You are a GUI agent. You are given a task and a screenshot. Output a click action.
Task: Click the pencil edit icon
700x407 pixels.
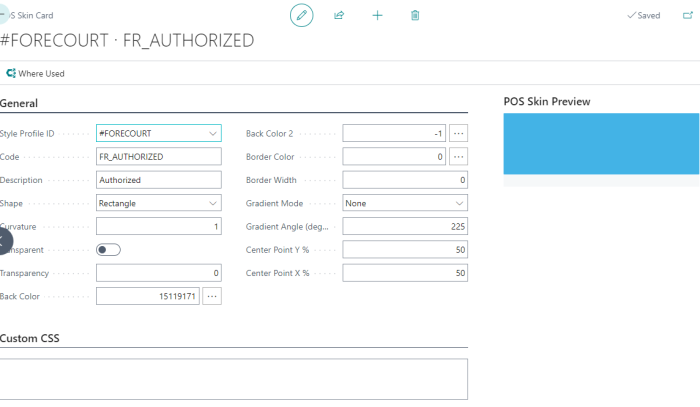301,15
